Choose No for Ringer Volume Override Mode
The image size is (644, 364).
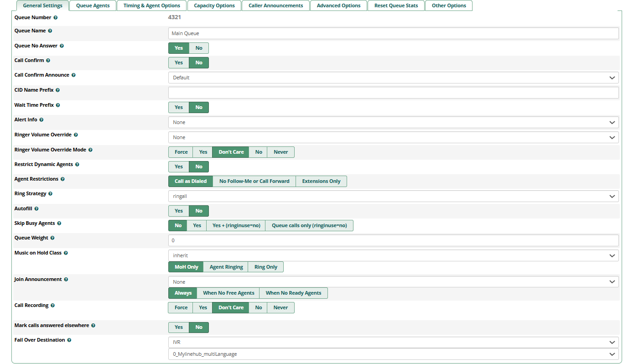(x=259, y=152)
